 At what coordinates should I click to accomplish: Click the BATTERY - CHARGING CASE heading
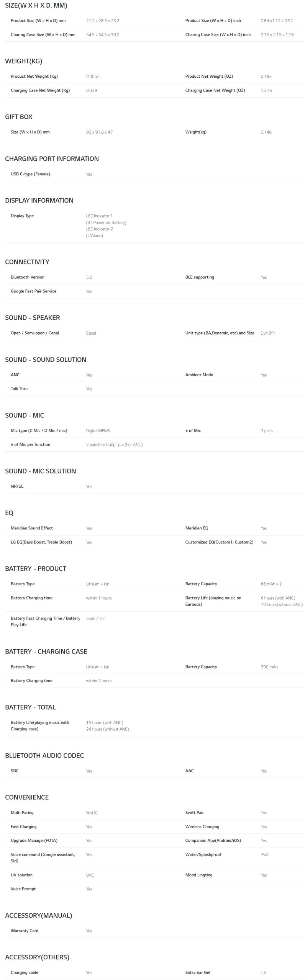pos(46,652)
